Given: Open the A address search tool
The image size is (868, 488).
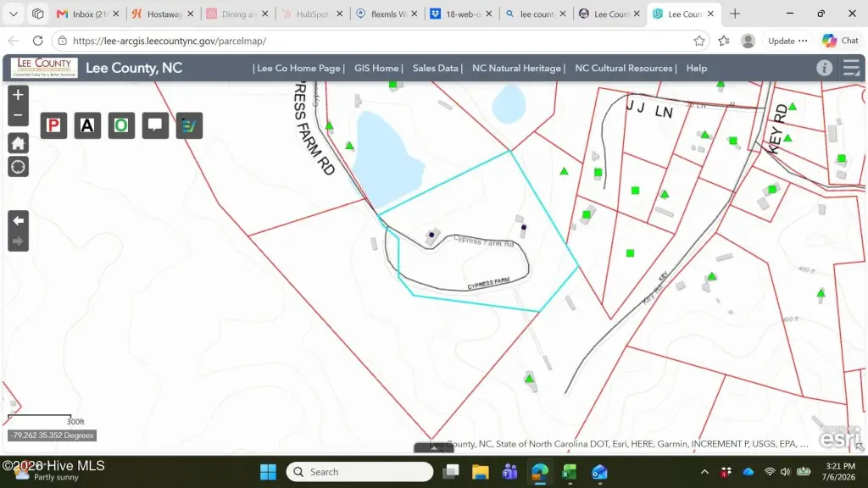Looking at the screenshot, I should click(87, 125).
